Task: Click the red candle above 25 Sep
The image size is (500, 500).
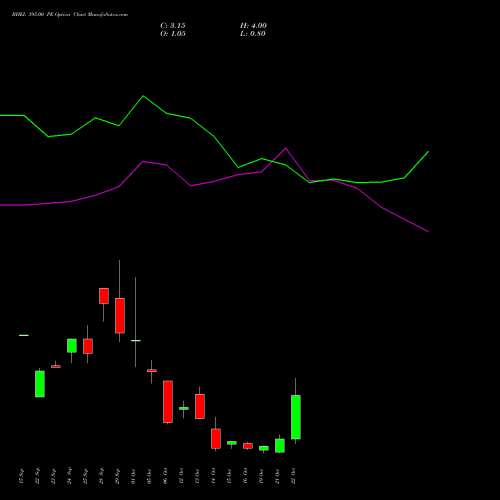Action: (88, 346)
